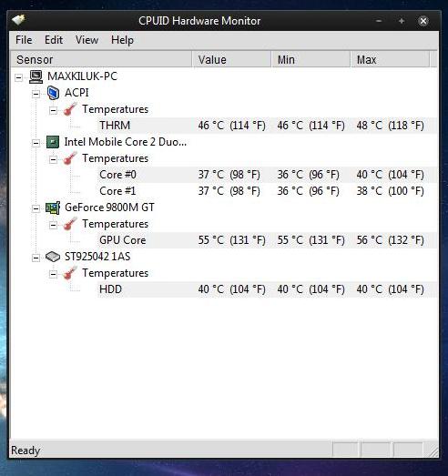The image size is (448, 476).
Task: Select the MAXKILUK-PC tree label
Action: point(82,76)
